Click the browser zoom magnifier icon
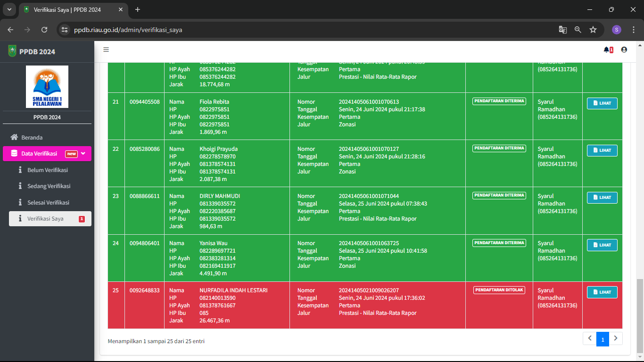Screen dimensions: 644x362 tap(578, 30)
